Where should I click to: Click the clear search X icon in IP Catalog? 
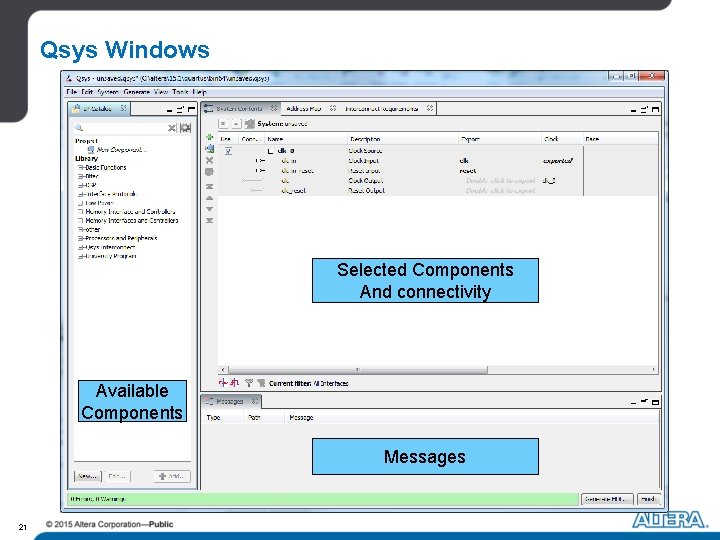[171, 128]
